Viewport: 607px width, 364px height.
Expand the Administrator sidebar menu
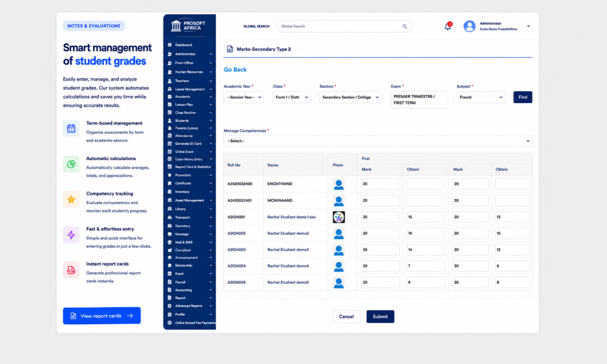point(190,54)
